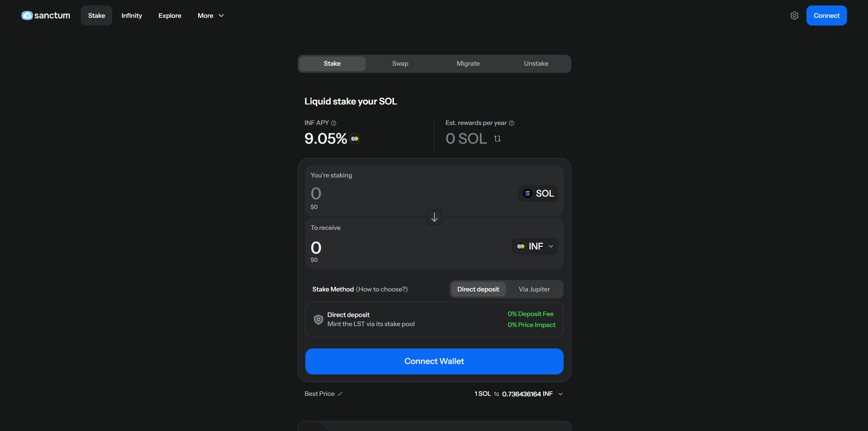The image size is (868, 431).
Task: Click the shield icon in Direct deposit card
Action: (x=319, y=320)
